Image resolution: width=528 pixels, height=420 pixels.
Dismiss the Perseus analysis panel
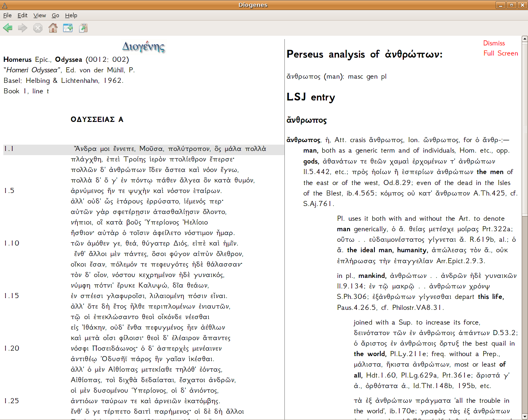494,43
